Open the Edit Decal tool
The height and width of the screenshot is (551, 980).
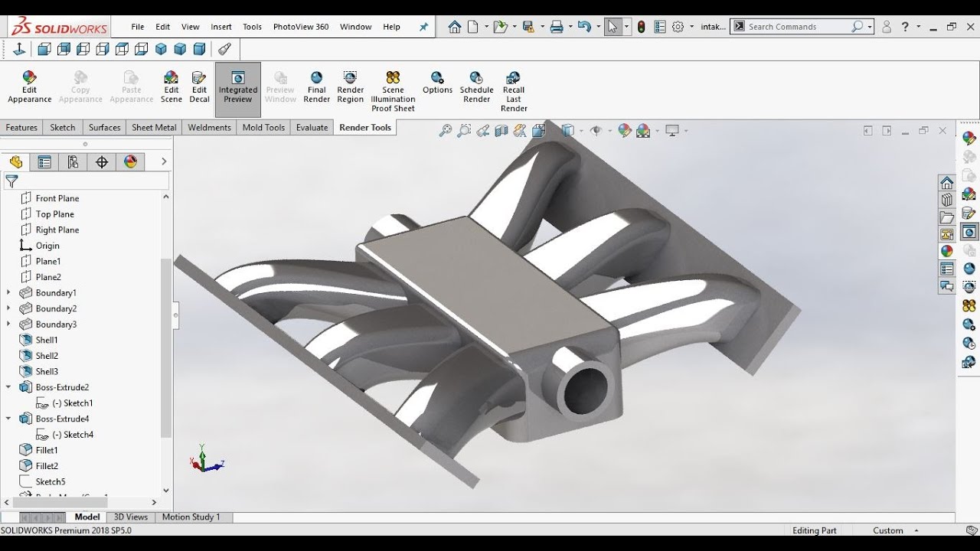[199, 87]
